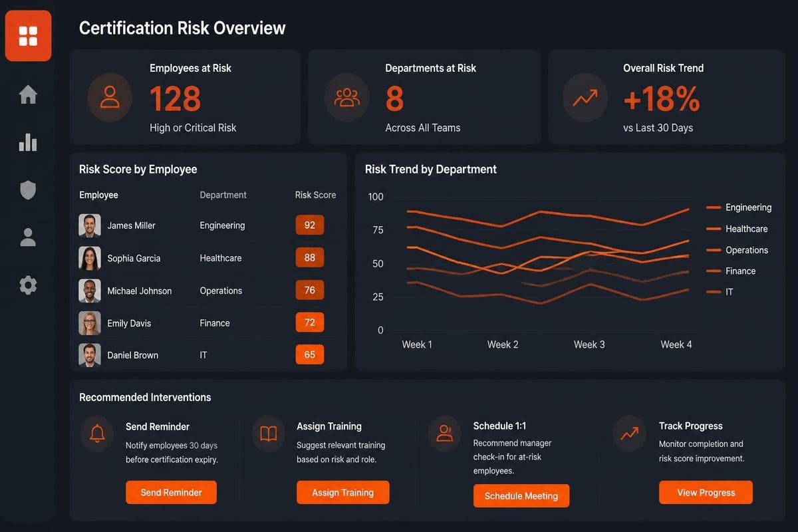Toggle the Operations legend entry
Screen dimensions: 798x532
[x=737, y=250]
